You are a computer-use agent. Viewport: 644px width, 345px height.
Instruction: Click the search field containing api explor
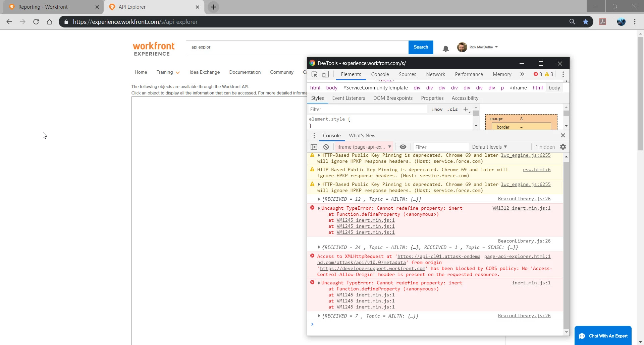pyautogui.click(x=297, y=47)
